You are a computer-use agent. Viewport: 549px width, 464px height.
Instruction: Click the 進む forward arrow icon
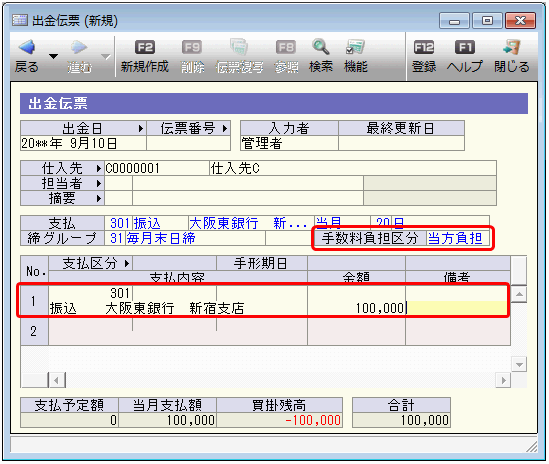79,47
